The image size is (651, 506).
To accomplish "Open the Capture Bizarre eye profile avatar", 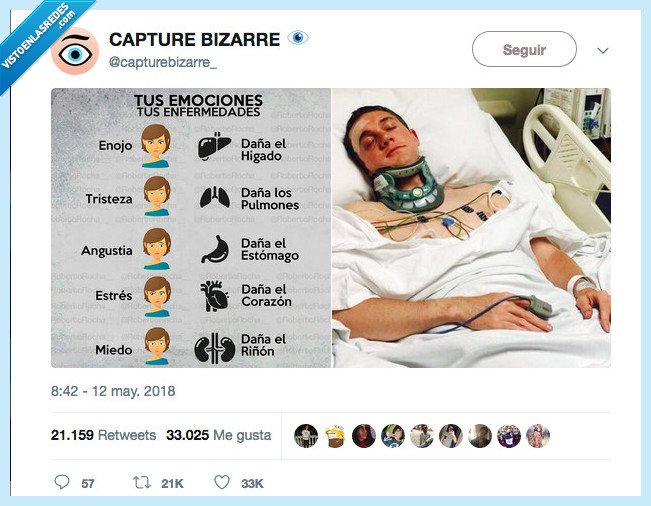I will (x=75, y=51).
